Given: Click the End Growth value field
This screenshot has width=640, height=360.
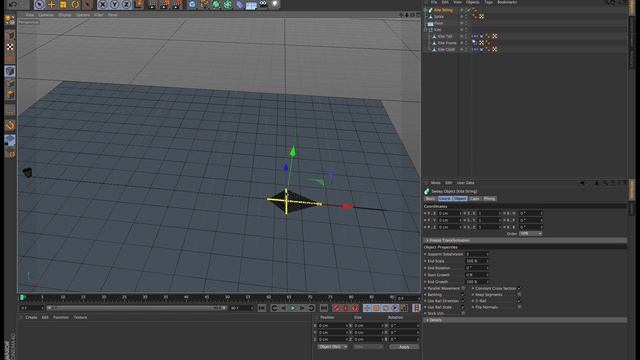Looking at the screenshot, I should 477,282.
